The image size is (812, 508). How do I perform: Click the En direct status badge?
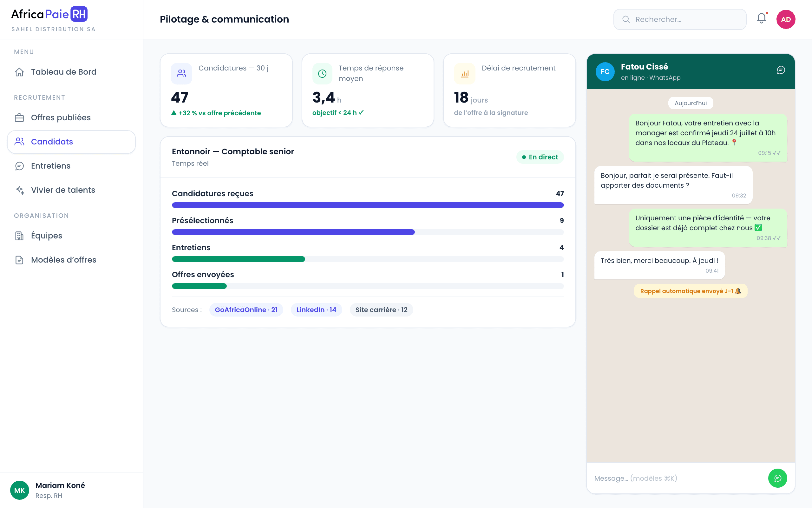(x=540, y=157)
